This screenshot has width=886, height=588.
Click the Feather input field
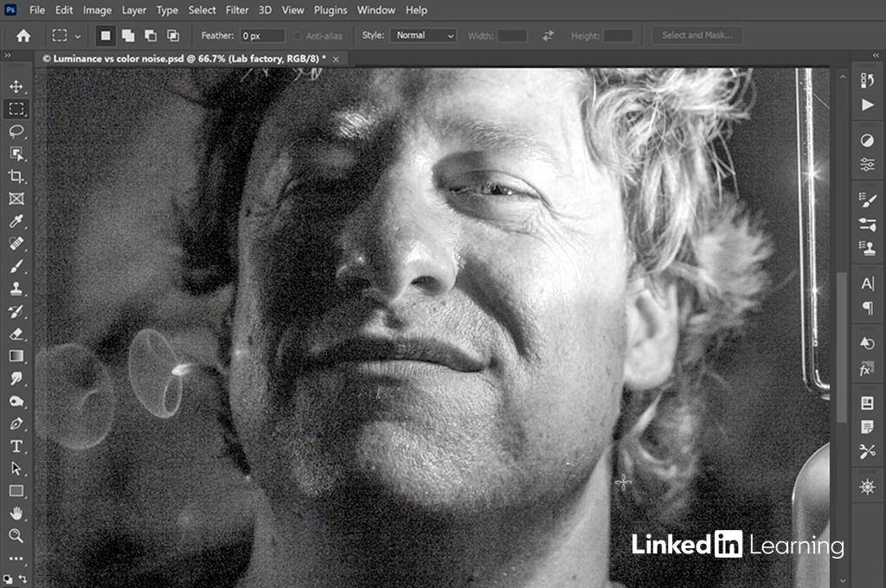click(x=262, y=35)
